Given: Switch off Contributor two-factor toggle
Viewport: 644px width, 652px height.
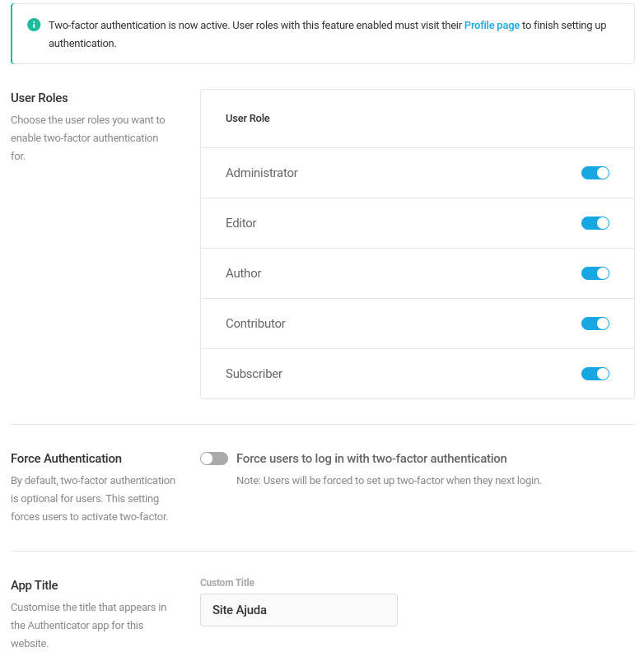Looking at the screenshot, I should [595, 324].
